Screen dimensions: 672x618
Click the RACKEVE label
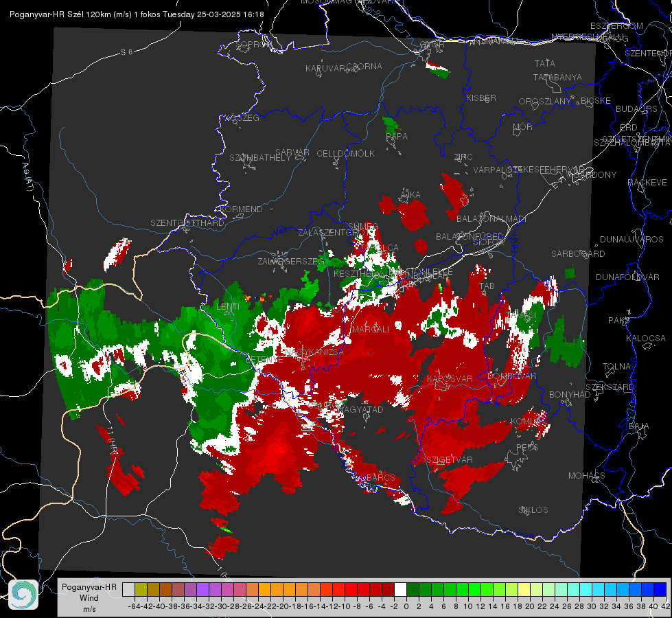coord(647,183)
